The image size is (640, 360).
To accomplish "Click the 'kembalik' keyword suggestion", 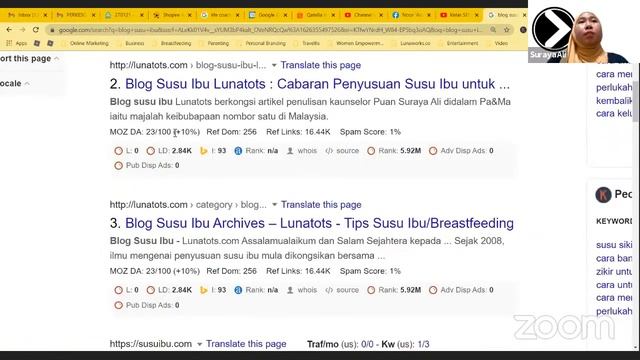I will pos(614,101).
